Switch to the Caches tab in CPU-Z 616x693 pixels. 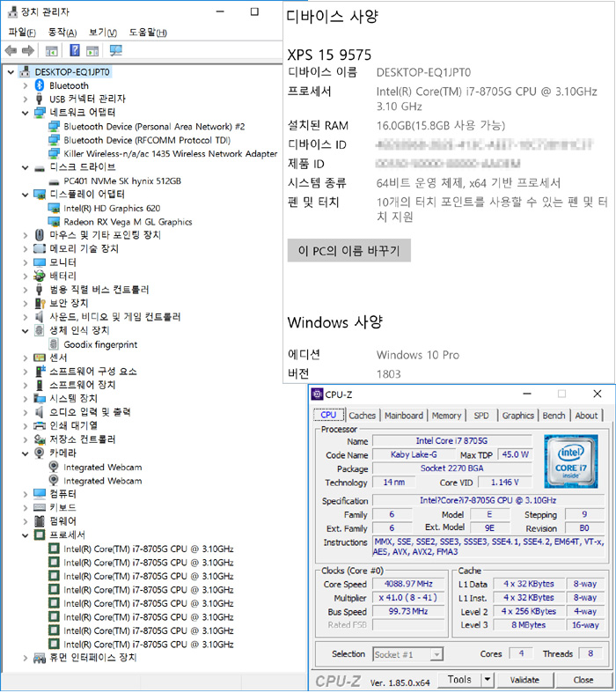click(x=362, y=416)
